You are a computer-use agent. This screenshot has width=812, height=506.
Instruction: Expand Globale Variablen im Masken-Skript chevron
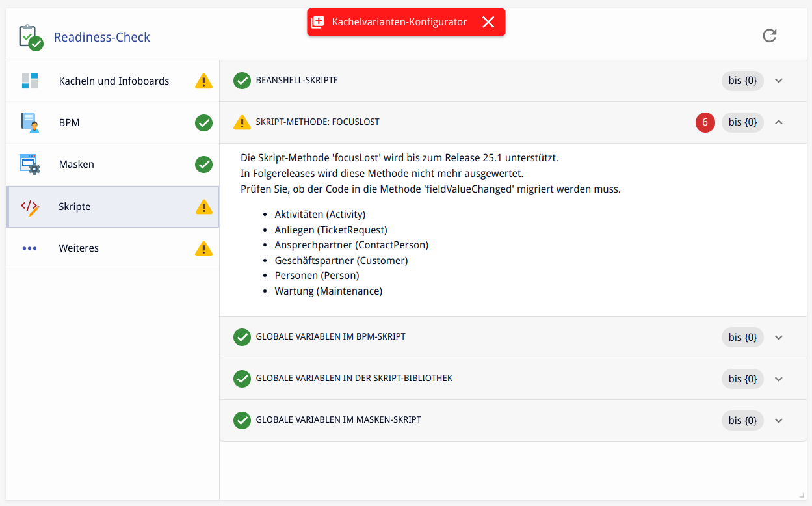779,421
